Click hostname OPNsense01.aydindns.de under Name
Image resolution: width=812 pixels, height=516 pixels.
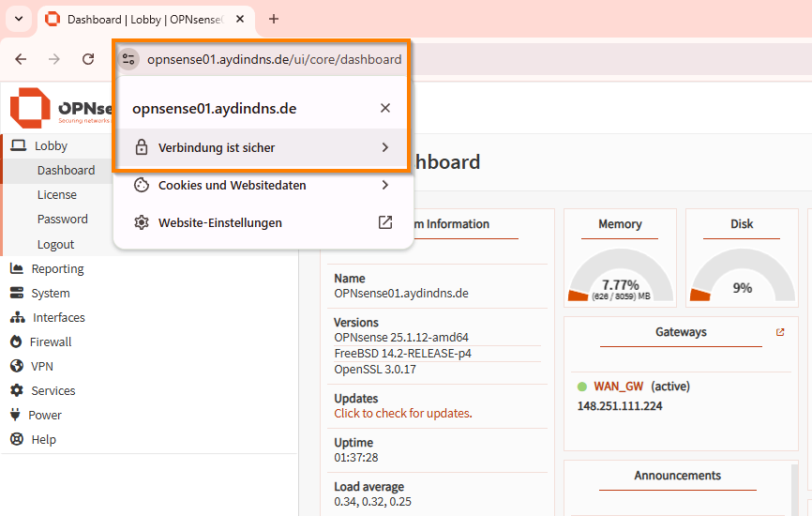tap(401, 294)
